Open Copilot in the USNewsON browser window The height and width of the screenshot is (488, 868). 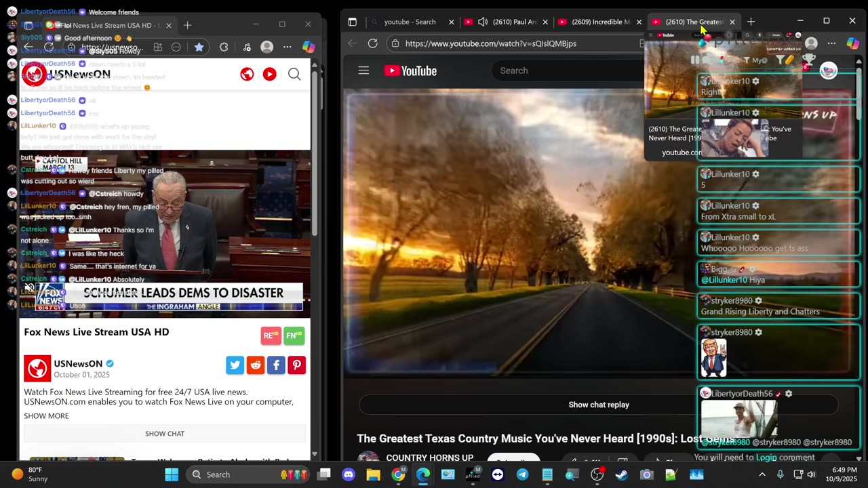(x=309, y=47)
